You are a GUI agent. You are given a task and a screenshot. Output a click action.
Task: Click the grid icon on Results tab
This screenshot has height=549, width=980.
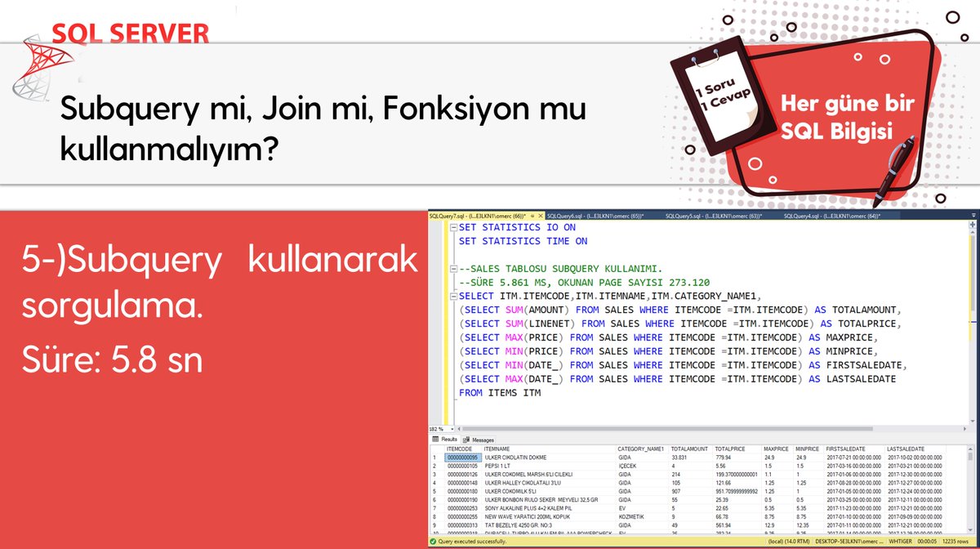tap(435, 440)
